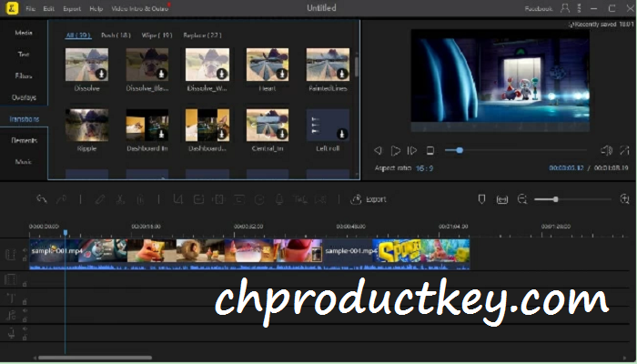Open the File menu

click(x=30, y=8)
